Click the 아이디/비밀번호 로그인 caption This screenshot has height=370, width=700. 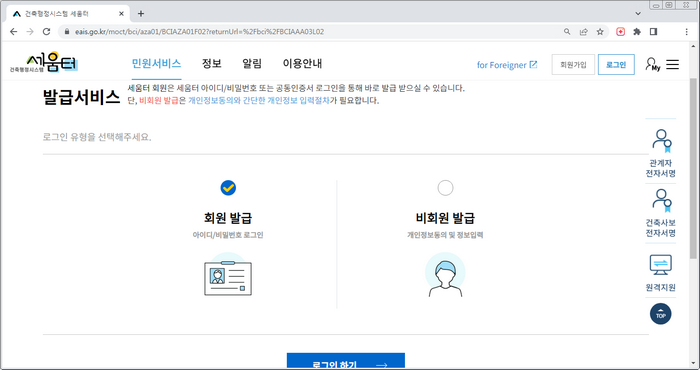click(x=228, y=235)
